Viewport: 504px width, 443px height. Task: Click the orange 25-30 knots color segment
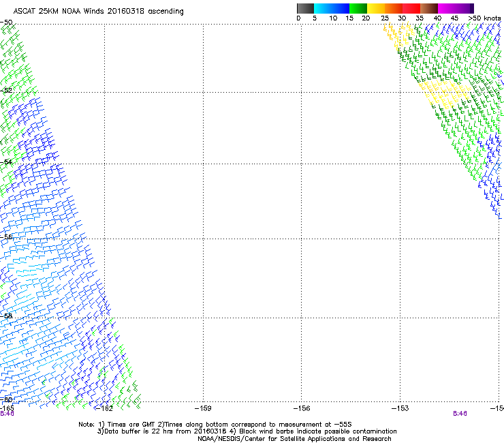click(x=394, y=8)
